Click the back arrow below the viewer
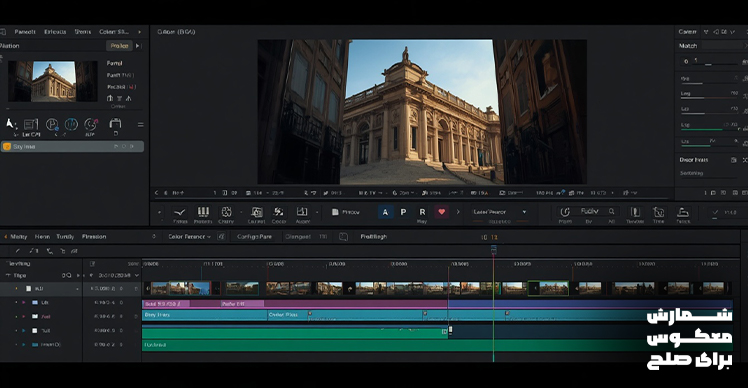The image size is (748, 388). (156, 193)
